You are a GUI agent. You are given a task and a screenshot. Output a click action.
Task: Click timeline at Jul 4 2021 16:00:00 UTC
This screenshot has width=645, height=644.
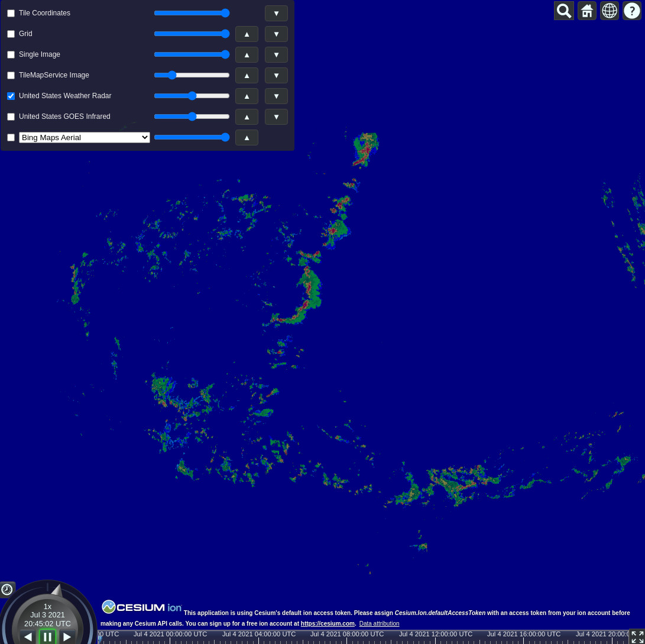pyautogui.click(x=524, y=634)
